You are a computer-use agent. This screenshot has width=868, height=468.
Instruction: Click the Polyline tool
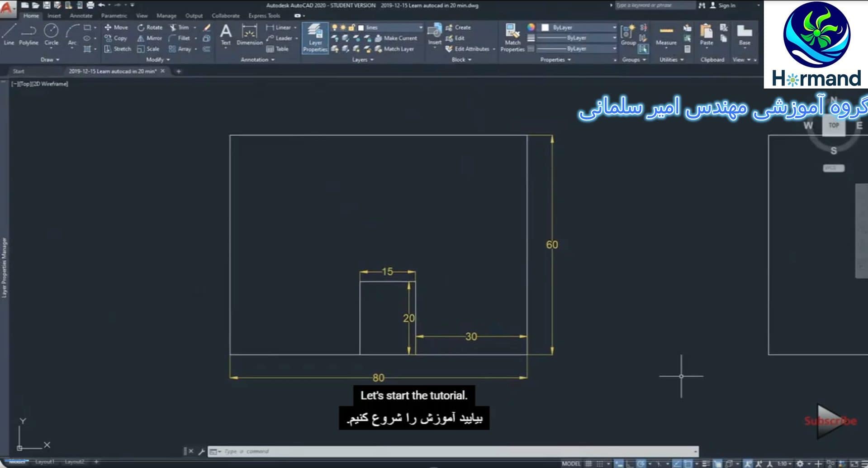(x=28, y=34)
